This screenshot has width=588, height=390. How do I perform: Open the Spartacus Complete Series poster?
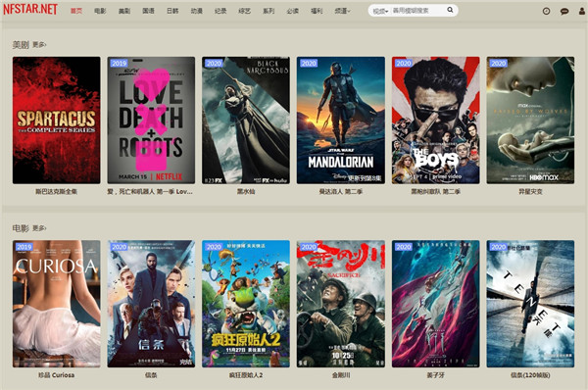(x=56, y=120)
